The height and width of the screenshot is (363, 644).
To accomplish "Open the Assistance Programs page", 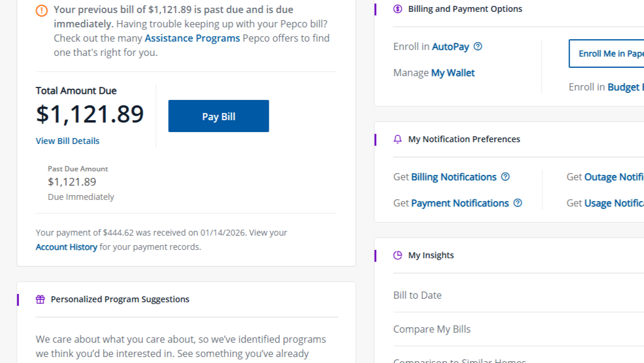I will 192,37.
